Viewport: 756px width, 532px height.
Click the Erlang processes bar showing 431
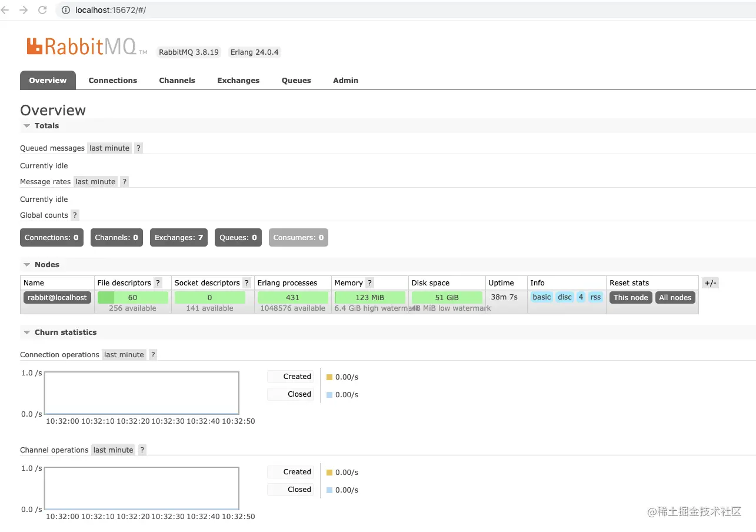293,298
